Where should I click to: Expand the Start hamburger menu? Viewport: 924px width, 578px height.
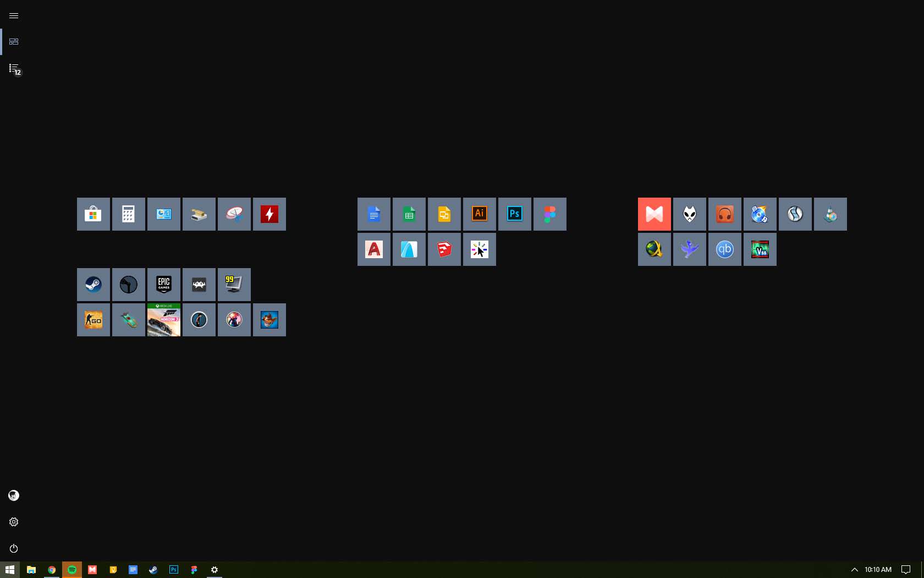pos(14,15)
